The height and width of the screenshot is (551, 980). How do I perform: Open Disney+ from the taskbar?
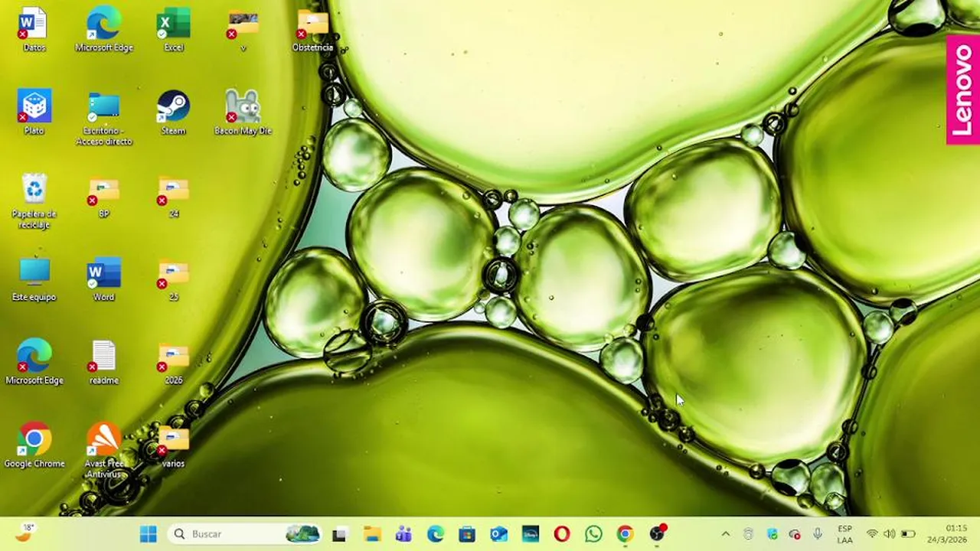click(x=531, y=533)
